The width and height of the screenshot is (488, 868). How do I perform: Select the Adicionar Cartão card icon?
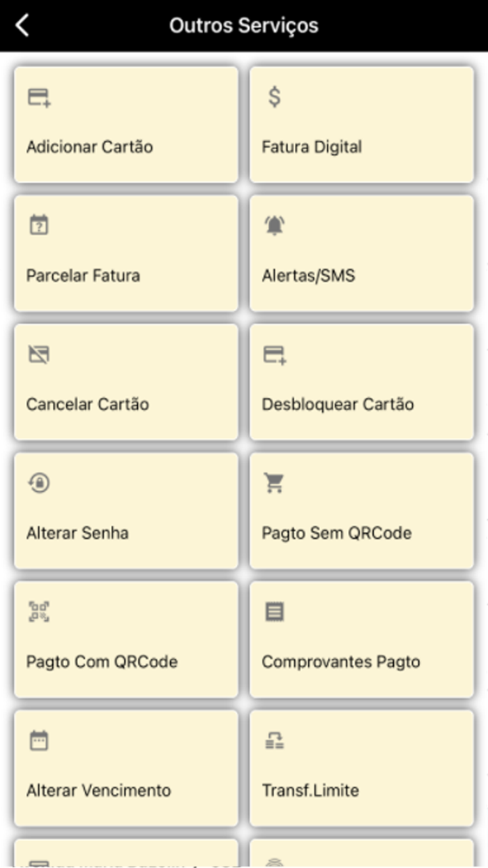click(x=40, y=97)
